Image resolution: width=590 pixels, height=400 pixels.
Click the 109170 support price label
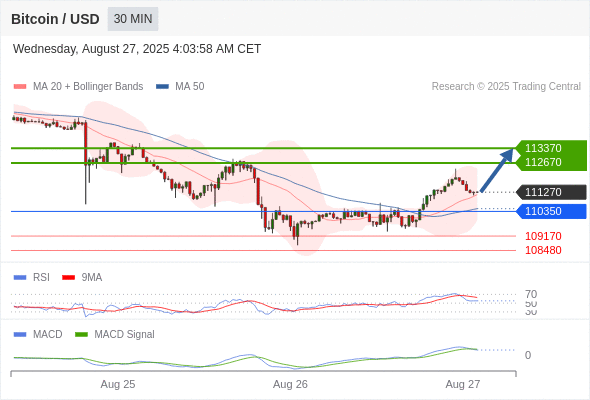543,236
